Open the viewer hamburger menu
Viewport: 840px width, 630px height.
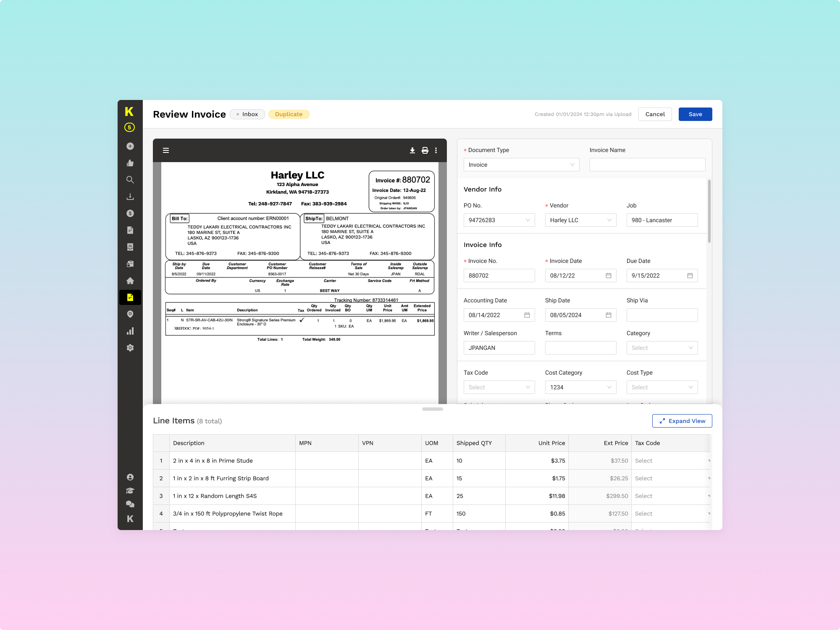tap(166, 150)
